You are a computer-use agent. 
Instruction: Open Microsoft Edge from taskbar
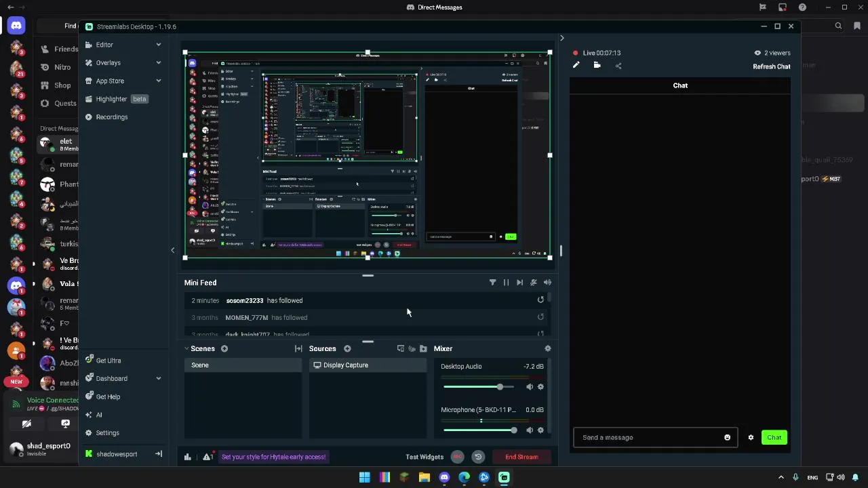[464, 478]
